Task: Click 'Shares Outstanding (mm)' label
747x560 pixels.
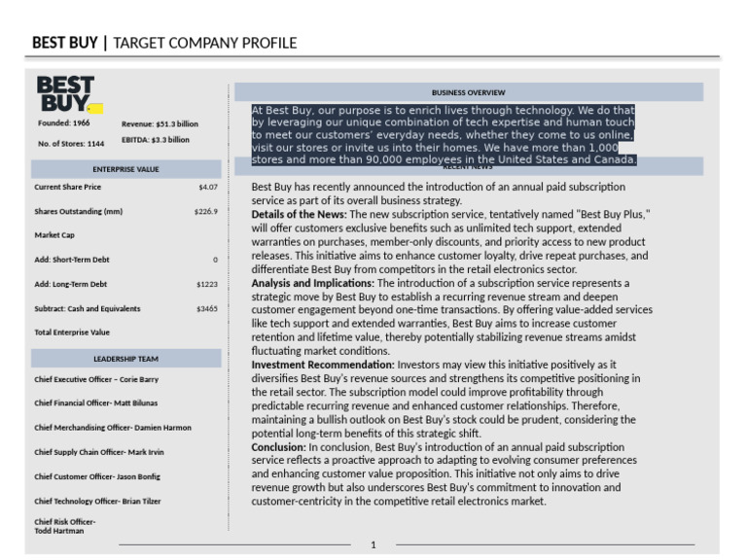Action: pos(79,211)
